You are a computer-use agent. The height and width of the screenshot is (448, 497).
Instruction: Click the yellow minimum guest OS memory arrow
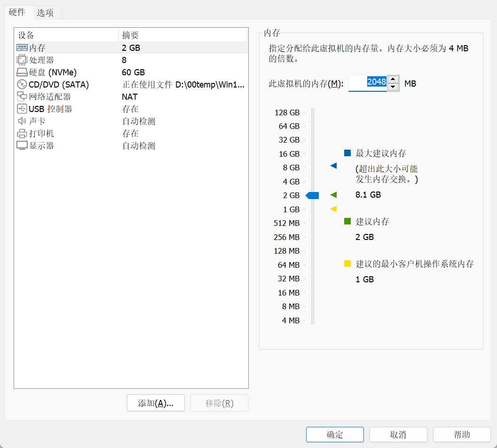(x=333, y=209)
